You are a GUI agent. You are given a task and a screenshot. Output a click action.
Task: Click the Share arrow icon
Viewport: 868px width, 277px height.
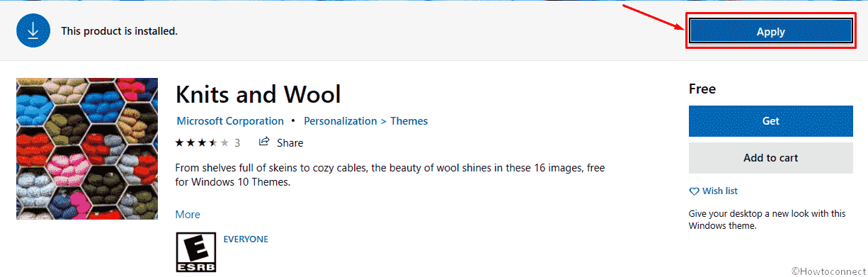point(264,142)
